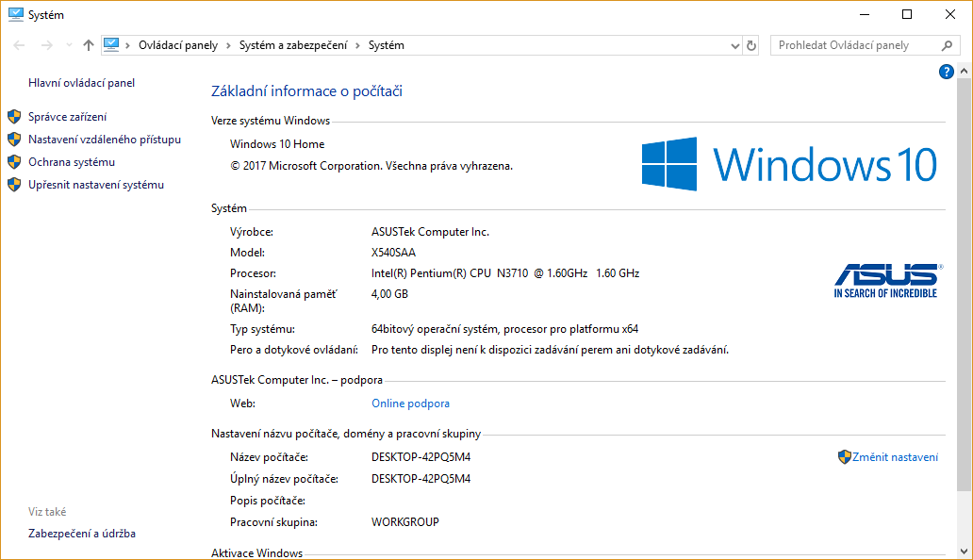The height and width of the screenshot is (560, 973).
Task: Open recent locations dropdown arrow
Action: coord(69,45)
